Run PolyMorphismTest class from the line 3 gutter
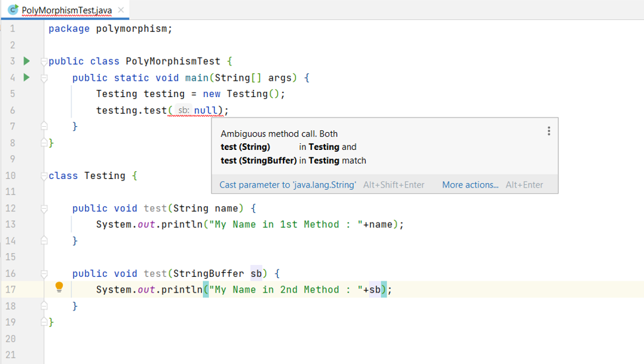This screenshot has height=364, width=644. coord(26,61)
